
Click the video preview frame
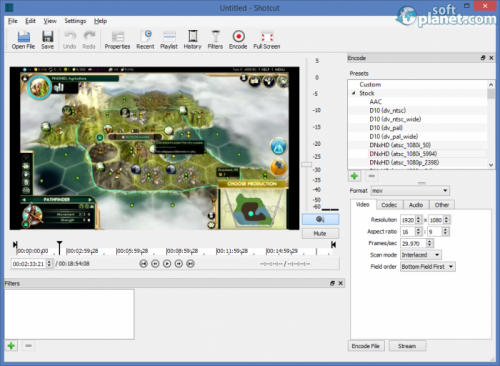[154, 148]
